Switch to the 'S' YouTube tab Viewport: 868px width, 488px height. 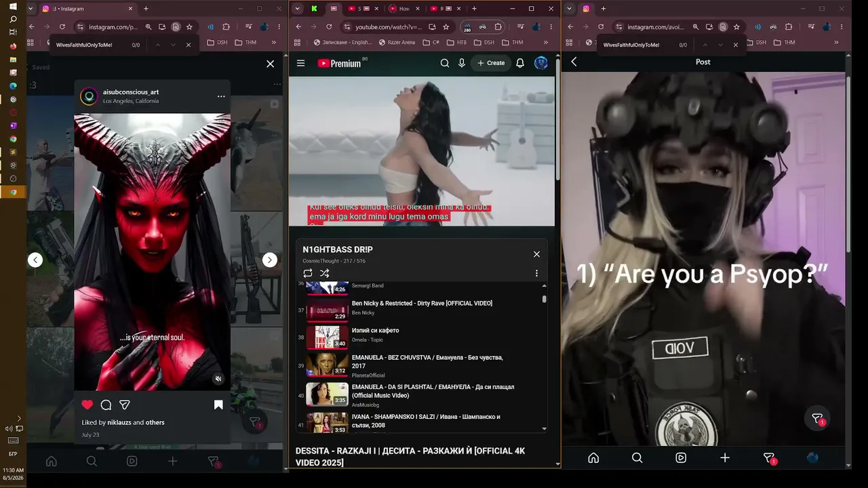tap(363, 9)
